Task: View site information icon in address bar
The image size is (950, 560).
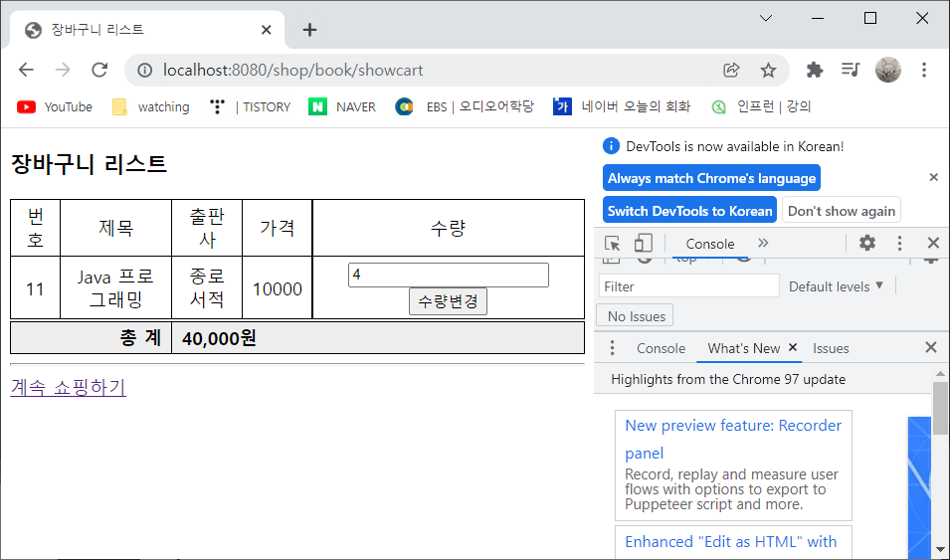Action: 144,71
